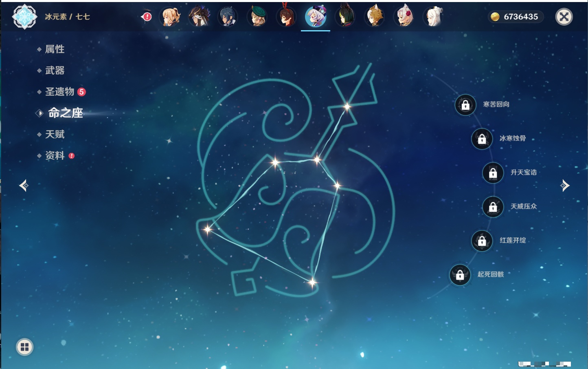Open the 武器 weapon tab
Viewport: 588px width, 369px height.
55,71
